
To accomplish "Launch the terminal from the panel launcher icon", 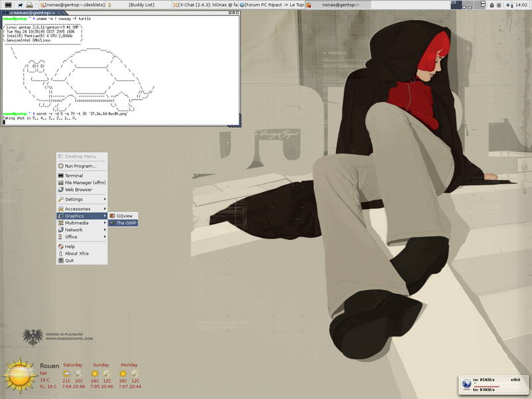I will pyautogui.click(x=8, y=5).
